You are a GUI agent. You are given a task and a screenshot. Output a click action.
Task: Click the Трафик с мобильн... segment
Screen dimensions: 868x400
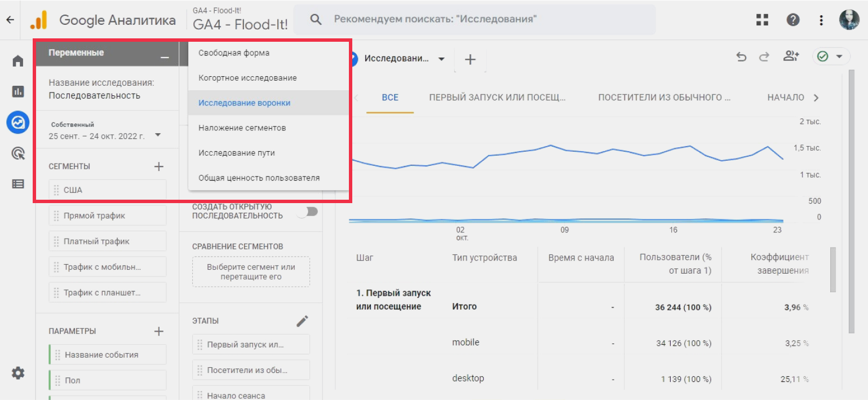(x=107, y=267)
